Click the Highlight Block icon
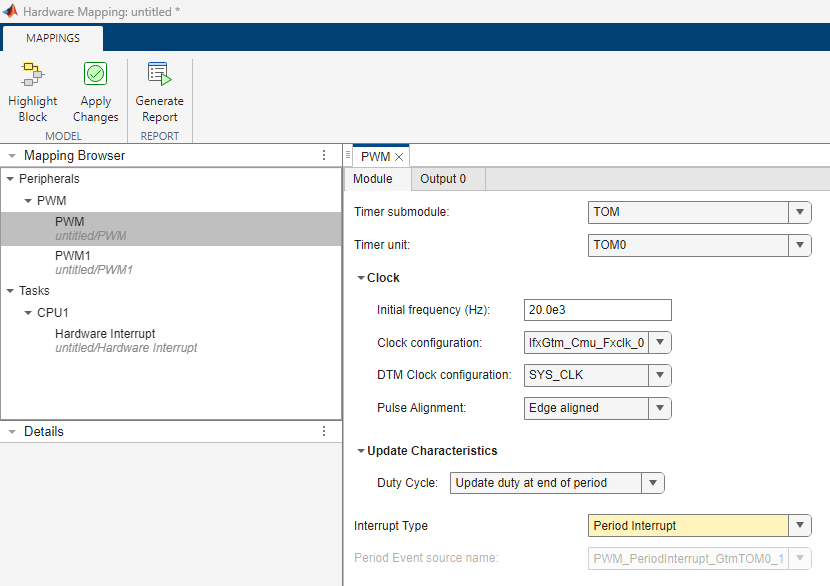This screenshot has width=830, height=586. 32,75
